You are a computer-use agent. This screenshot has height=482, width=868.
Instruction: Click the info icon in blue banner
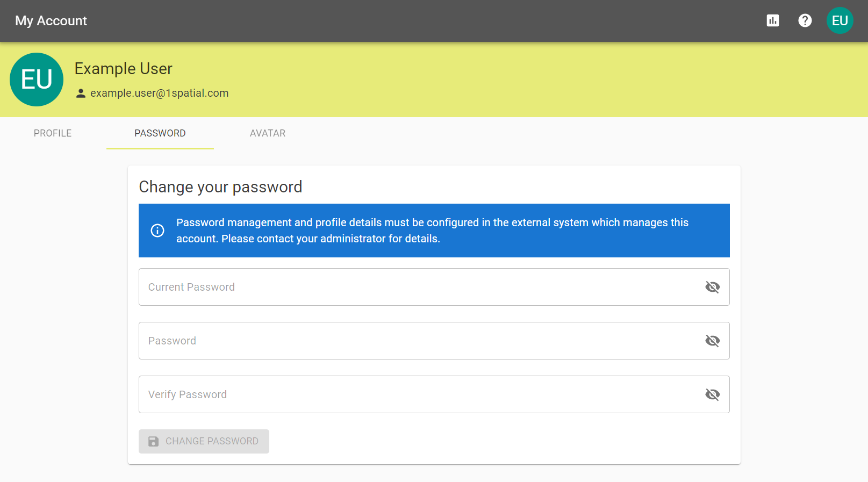coord(157,231)
